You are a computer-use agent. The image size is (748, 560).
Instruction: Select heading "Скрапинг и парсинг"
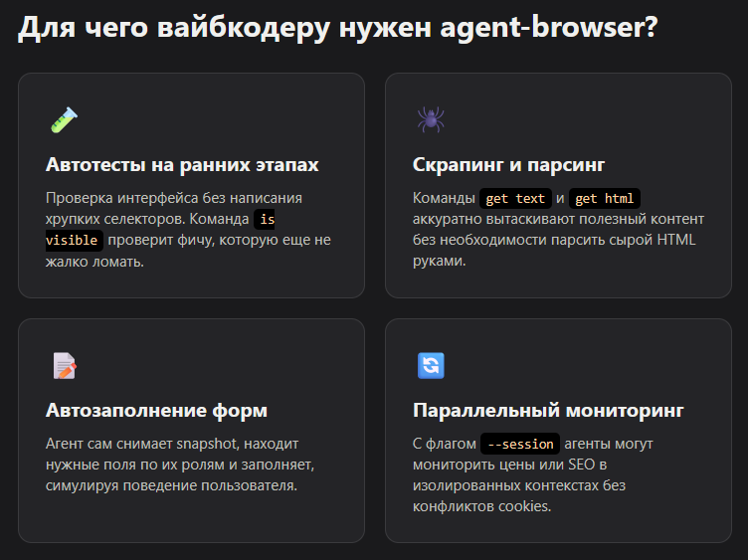(508, 164)
